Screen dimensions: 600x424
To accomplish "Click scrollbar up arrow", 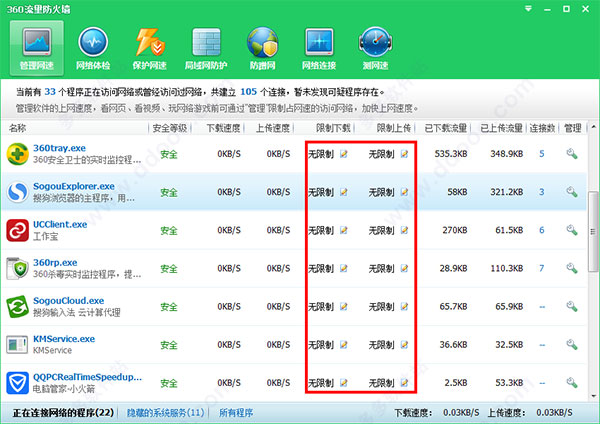I will point(593,127).
